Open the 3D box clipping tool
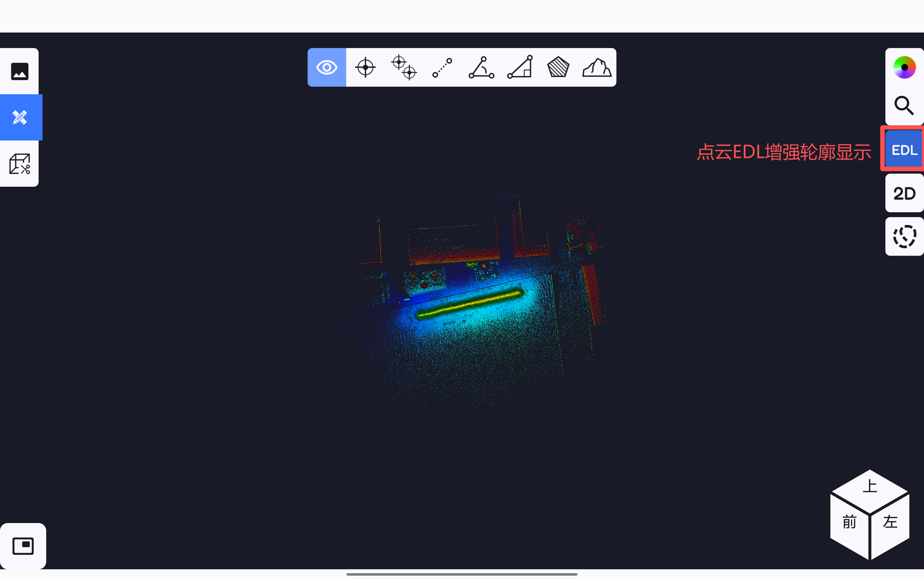Screen dimensions: 924x579 pyautogui.click(x=19, y=164)
